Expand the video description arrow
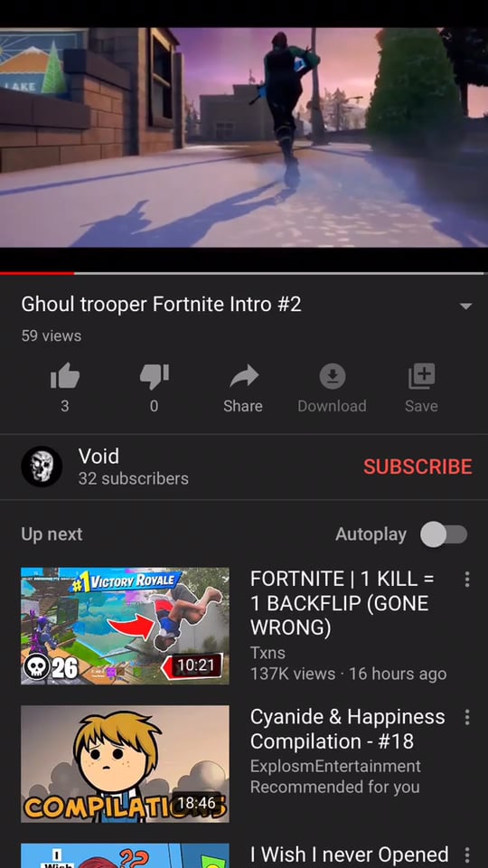Screen dimensions: 488x868 point(466,307)
